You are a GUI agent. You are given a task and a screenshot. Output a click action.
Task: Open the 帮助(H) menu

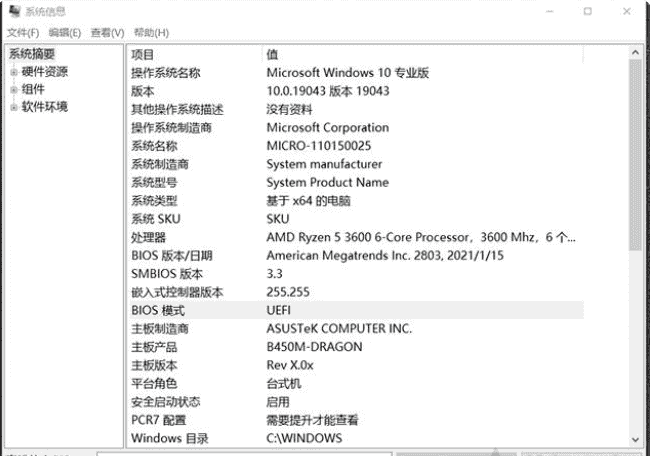(x=151, y=33)
